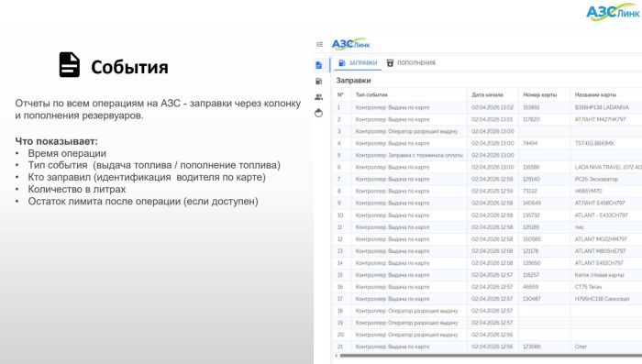
Task: Select card number 150985
Action: (x=531, y=239)
